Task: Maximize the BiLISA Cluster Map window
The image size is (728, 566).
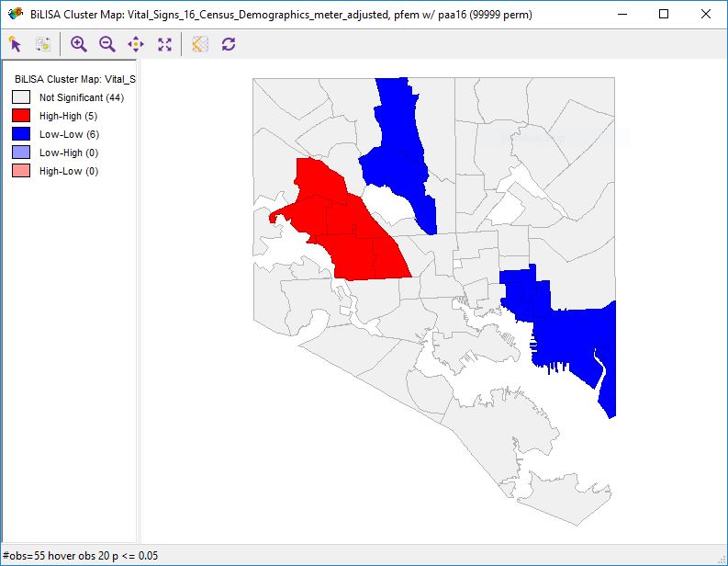Action: pyautogui.click(x=664, y=14)
